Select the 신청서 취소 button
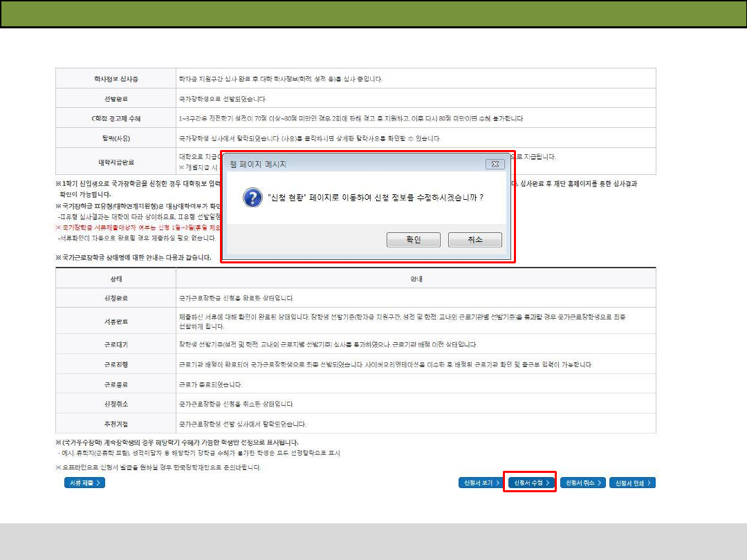The image size is (747, 560). (582, 483)
